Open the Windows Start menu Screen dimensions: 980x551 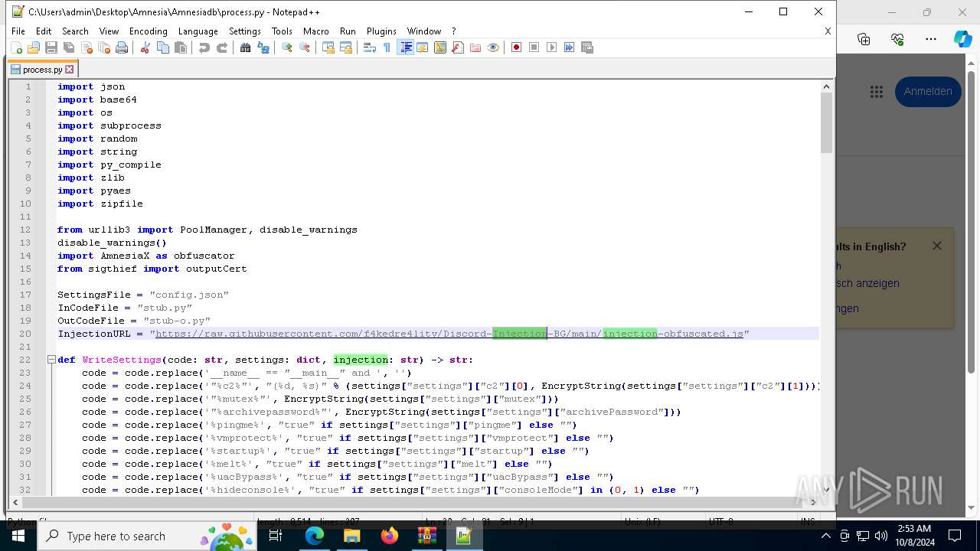[18, 536]
